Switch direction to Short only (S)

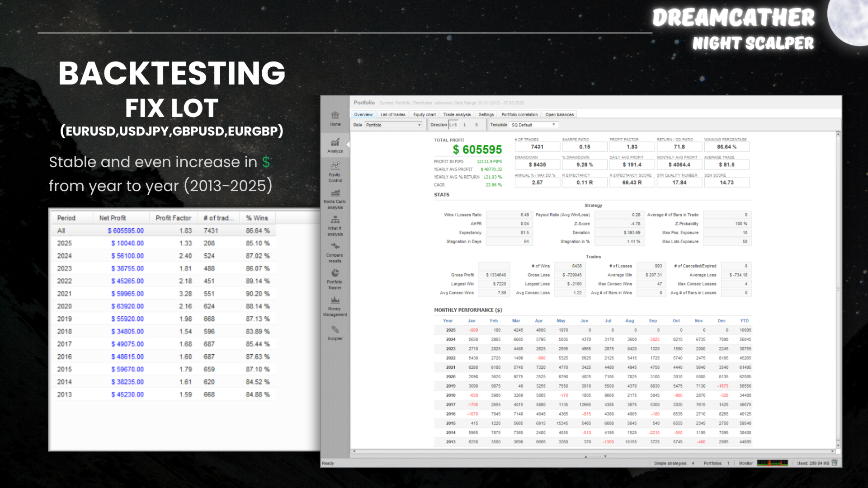[476, 125]
